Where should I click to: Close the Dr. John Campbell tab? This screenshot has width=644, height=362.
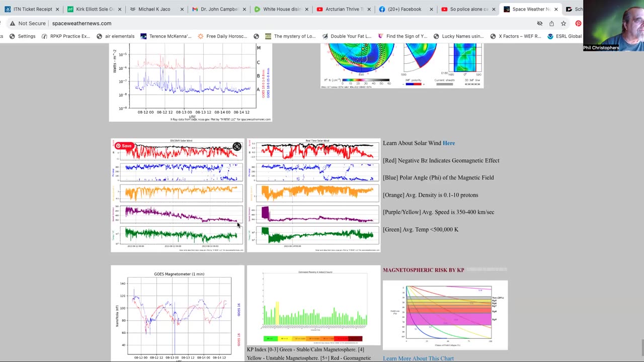click(x=244, y=9)
